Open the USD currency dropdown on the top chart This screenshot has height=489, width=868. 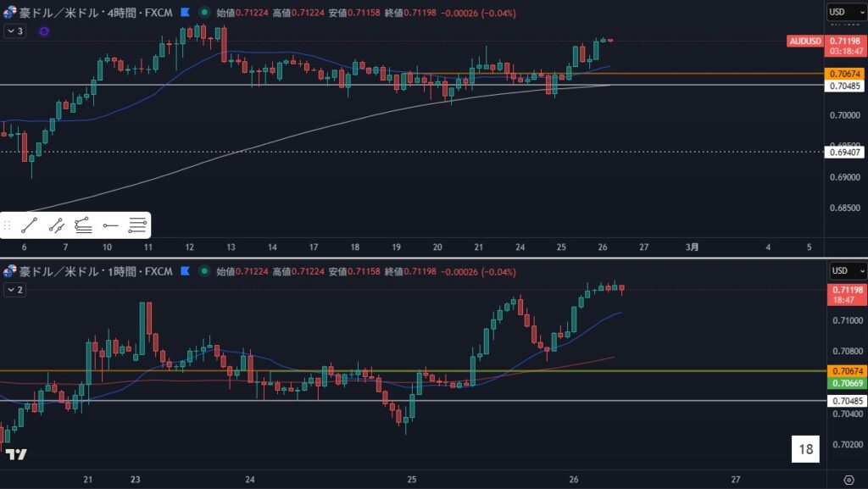pyautogui.click(x=847, y=12)
